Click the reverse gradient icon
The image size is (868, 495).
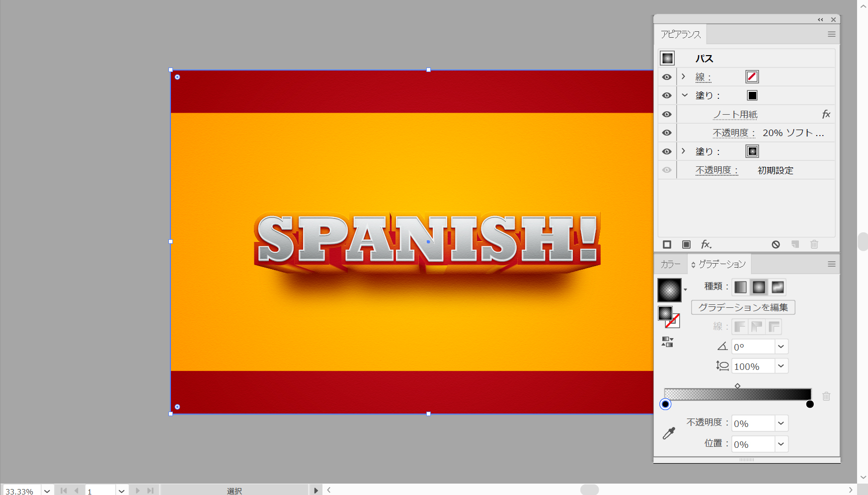click(667, 342)
